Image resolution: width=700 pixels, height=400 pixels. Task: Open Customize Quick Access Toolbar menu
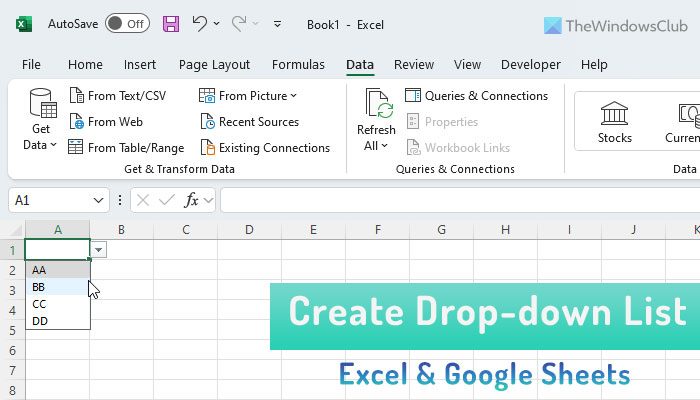click(277, 24)
